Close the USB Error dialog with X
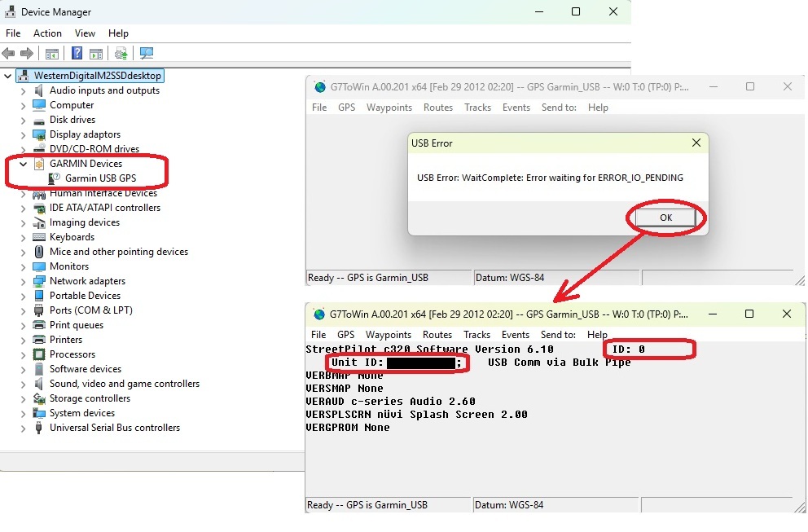The width and height of the screenshot is (808, 532). (696, 143)
